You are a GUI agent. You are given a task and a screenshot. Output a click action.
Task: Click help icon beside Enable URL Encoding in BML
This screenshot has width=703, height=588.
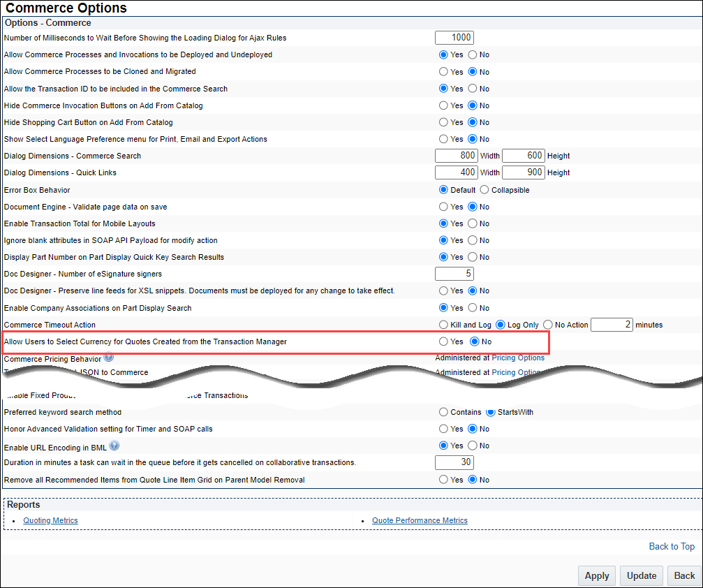click(114, 446)
